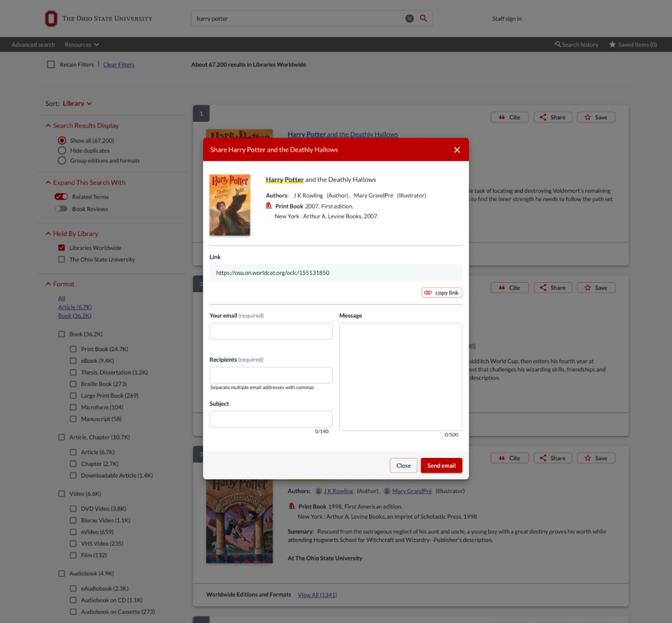This screenshot has width=672, height=623.
Task: Save the third result
Action: coord(596,458)
